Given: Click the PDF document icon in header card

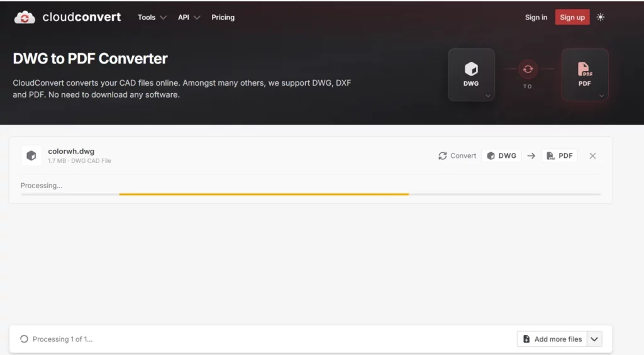Looking at the screenshot, I should pos(584,69).
